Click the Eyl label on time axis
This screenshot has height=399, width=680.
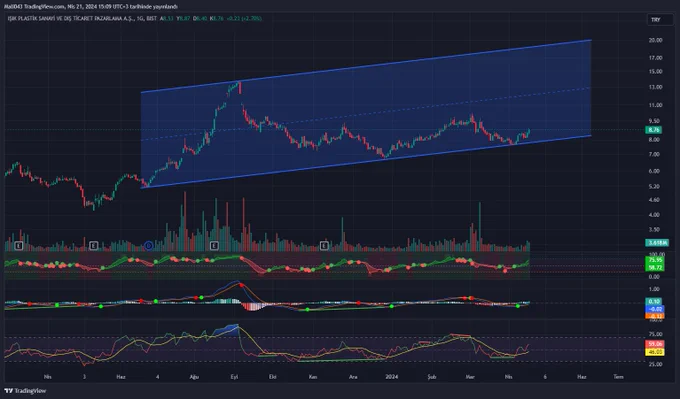(234, 376)
